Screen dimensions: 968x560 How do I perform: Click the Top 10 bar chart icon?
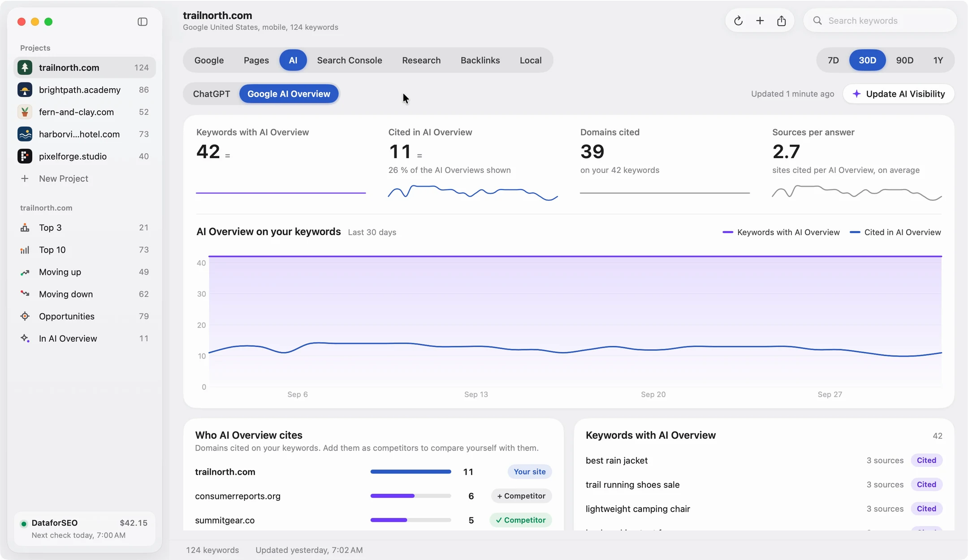tap(25, 250)
